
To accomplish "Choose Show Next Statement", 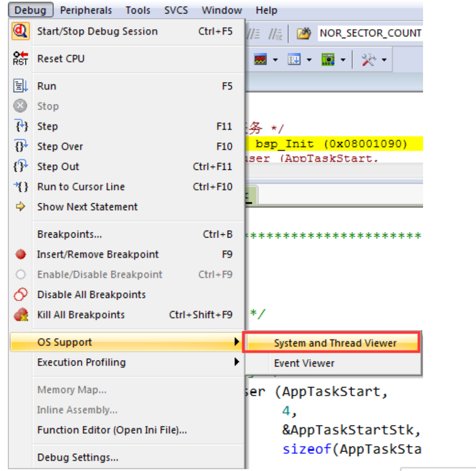I will click(127, 206).
